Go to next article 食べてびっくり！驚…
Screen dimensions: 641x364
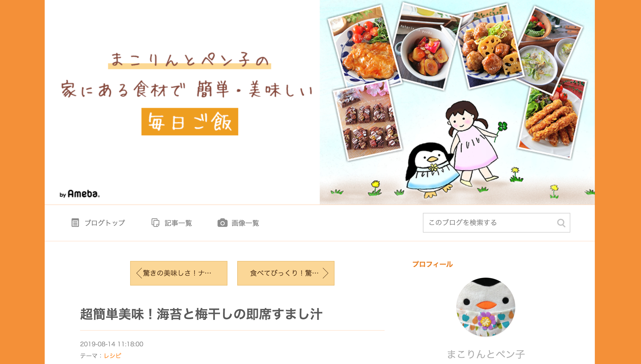tap(286, 273)
